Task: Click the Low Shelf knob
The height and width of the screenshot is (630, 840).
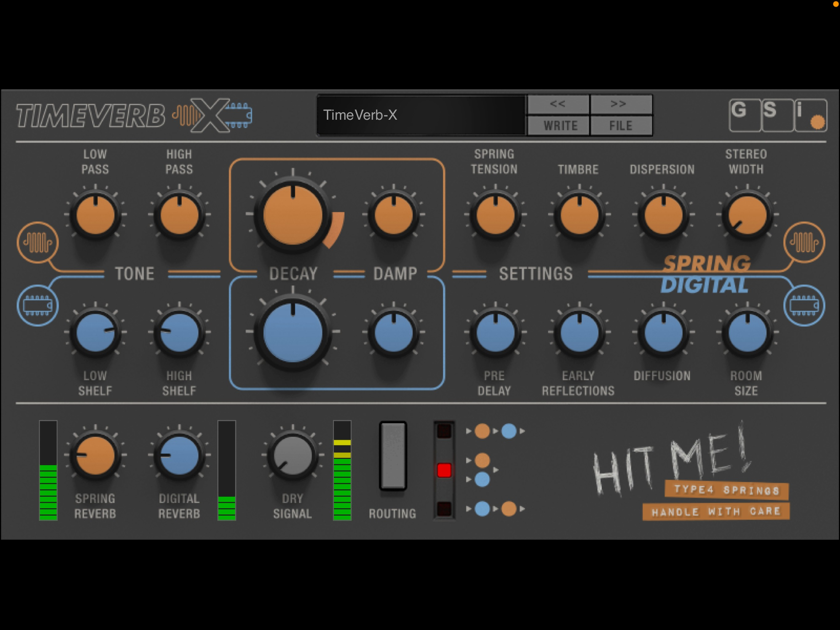Action: click(x=95, y=333)
